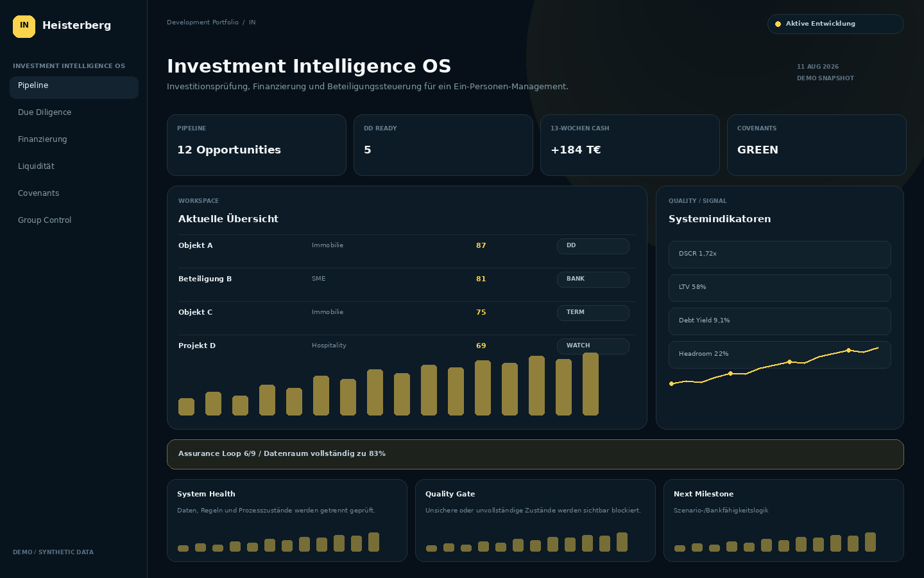Click the DD status tag for Objekt A
The height and width of the screenshot is (578, 924).
point(593,246)
